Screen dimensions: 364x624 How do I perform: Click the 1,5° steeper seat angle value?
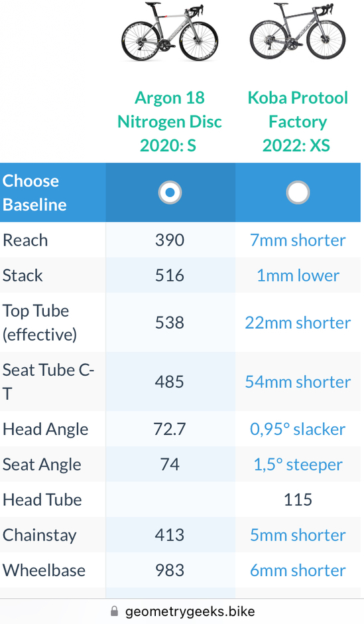[298, 465]
